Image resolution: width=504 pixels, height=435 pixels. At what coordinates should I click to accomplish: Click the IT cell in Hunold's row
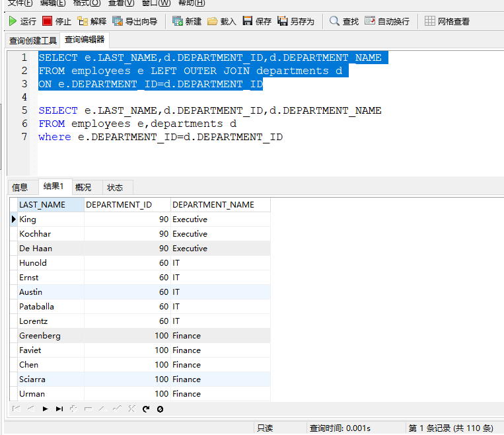[221, 263]
